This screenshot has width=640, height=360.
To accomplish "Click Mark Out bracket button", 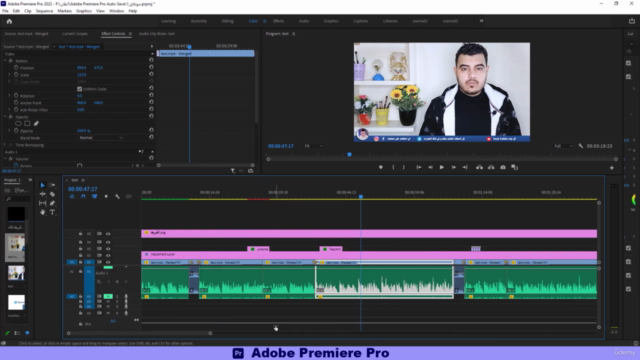I will 404,167.
